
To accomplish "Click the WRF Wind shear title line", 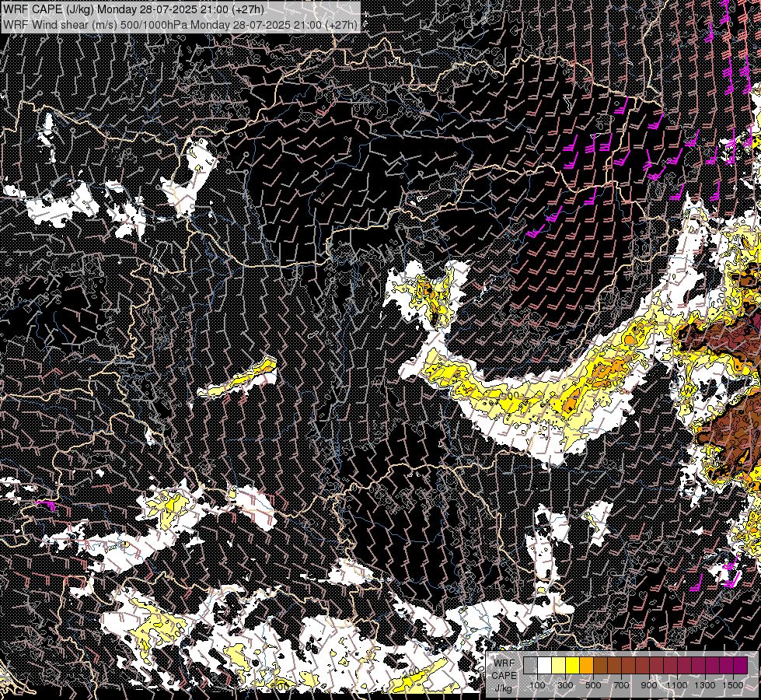I will (x=180, y=24).
